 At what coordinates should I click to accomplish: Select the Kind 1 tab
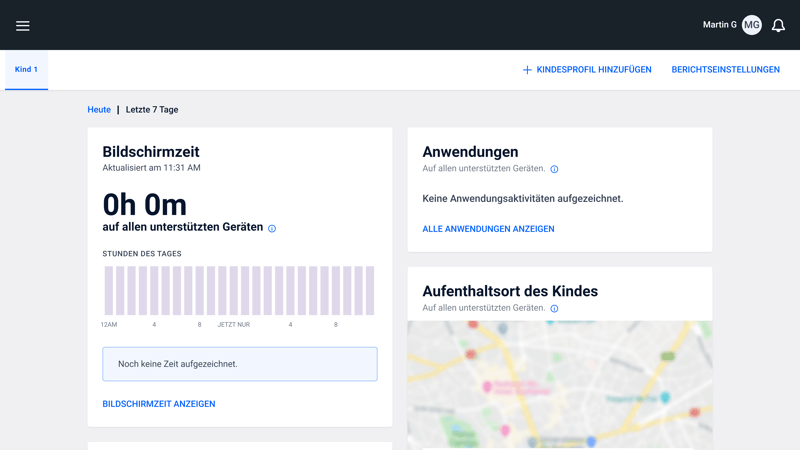(26, 70)
